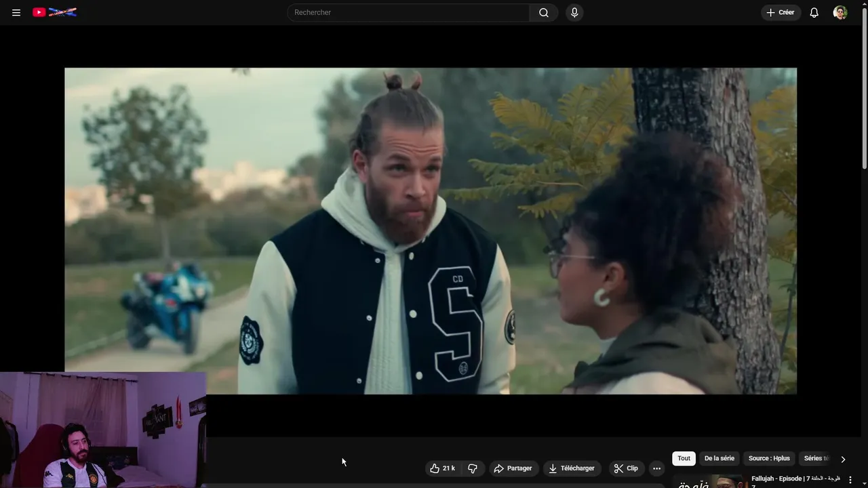The width and height of the screenshot is (868, 488).
Task: Focus the Rechercher search field
Action: [408, 12]
